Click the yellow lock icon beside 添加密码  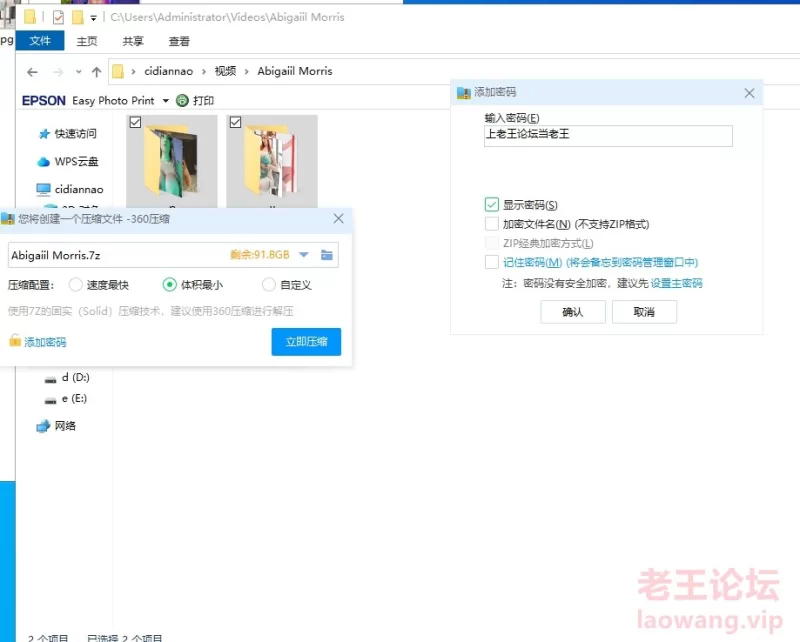15,340
